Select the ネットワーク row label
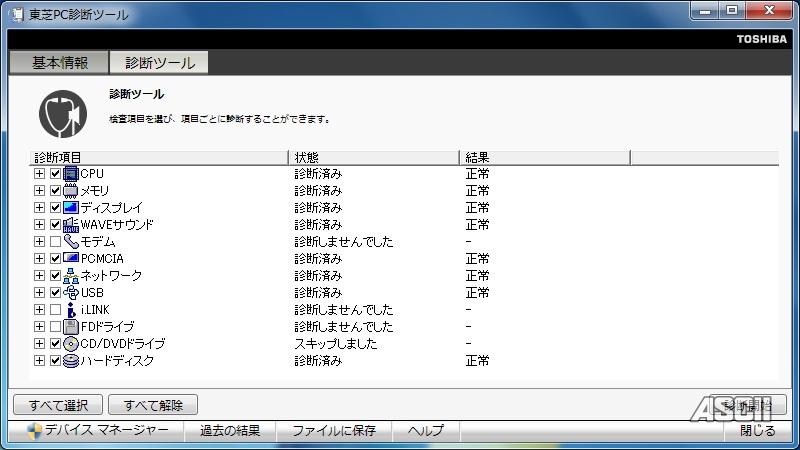The height and width of the screenshot is (450, 800). coord(111,276)
